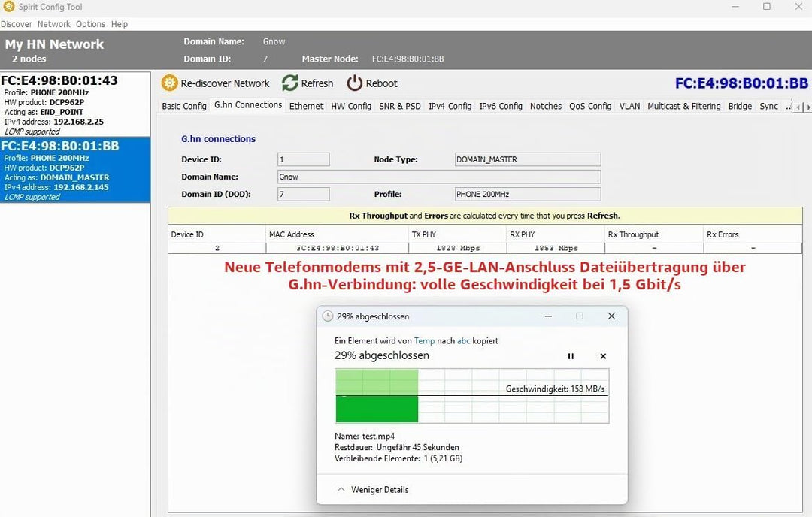Open the Sync tab

(769, 106)
